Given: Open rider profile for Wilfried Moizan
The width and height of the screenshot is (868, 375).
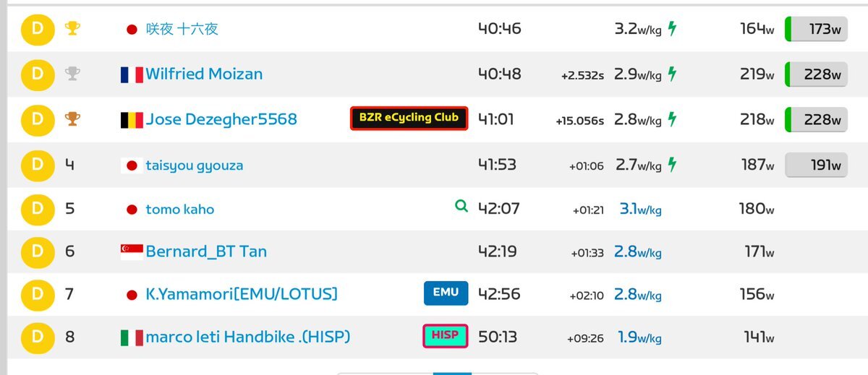Looking at the screenshot, I should pyautogui.click(x=204, y=74).
